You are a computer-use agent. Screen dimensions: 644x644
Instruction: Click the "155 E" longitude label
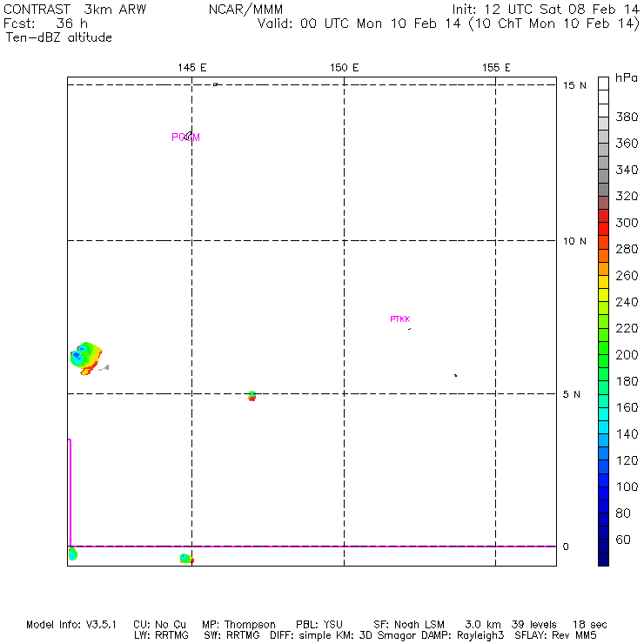[496, 68]
